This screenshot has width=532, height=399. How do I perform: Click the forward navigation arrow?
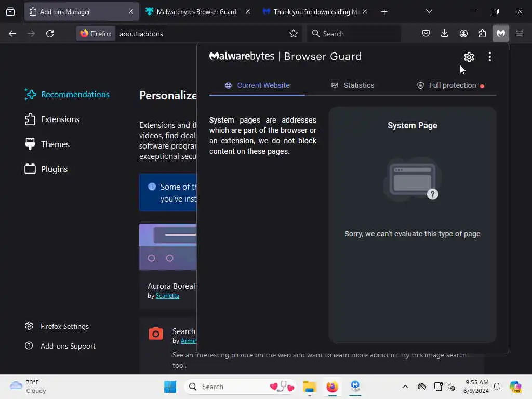click(31, 34)
